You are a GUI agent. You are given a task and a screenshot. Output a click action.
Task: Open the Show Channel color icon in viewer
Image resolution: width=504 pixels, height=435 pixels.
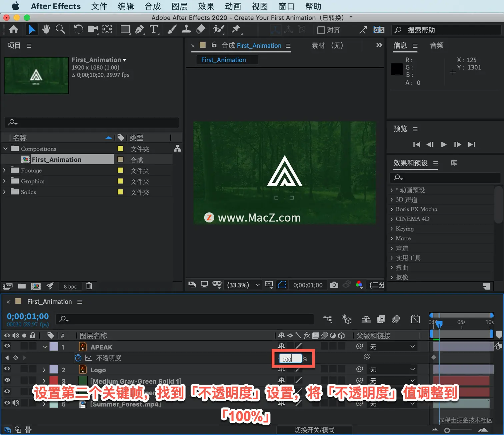(x=359, y=285)
